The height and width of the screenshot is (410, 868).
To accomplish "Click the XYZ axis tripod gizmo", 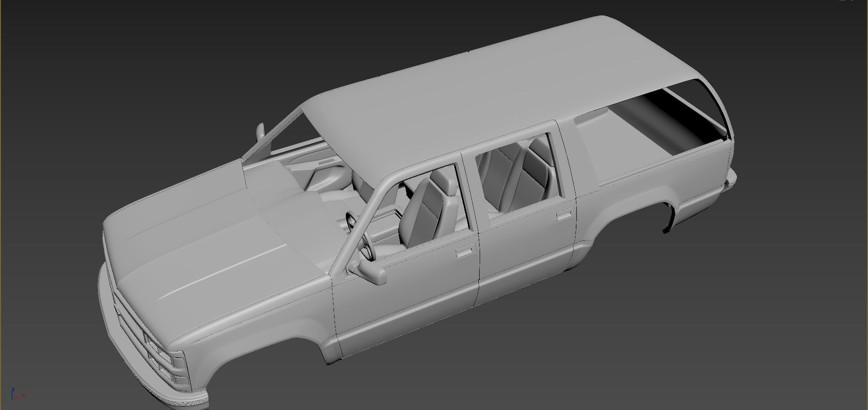I will click(16, 394).
